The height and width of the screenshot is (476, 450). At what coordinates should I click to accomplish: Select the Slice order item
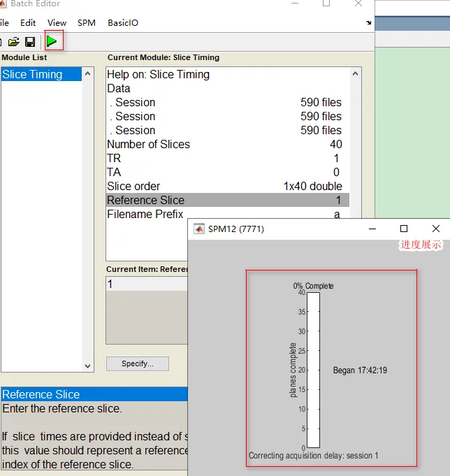pyautogui.click(x=224, y=186)
